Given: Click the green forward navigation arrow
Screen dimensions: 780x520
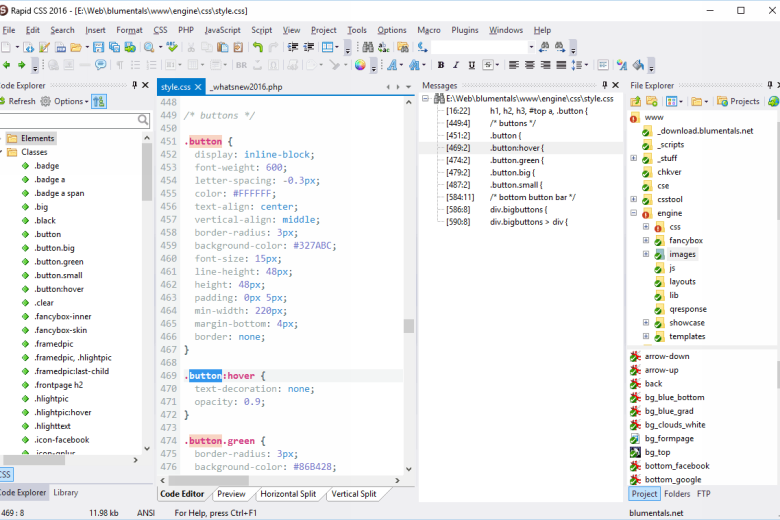Looking at the screenshot, I should (21, 65).
